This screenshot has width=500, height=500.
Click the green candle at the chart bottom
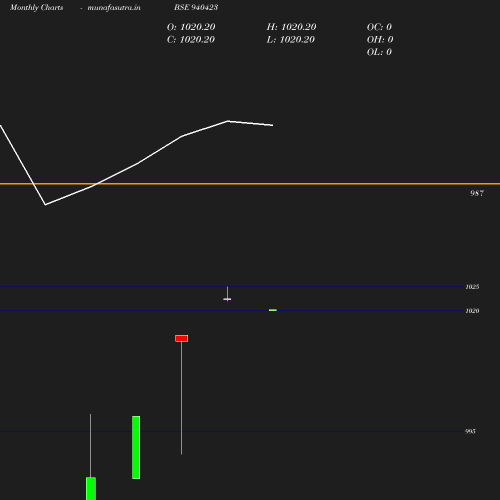91,489
